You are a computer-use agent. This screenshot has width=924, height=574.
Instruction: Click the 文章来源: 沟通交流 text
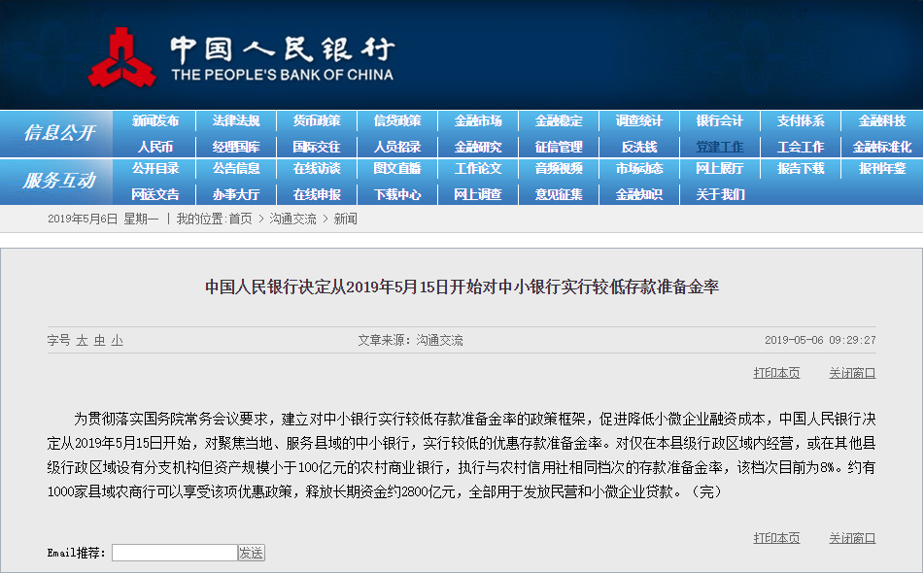point(410,341)
